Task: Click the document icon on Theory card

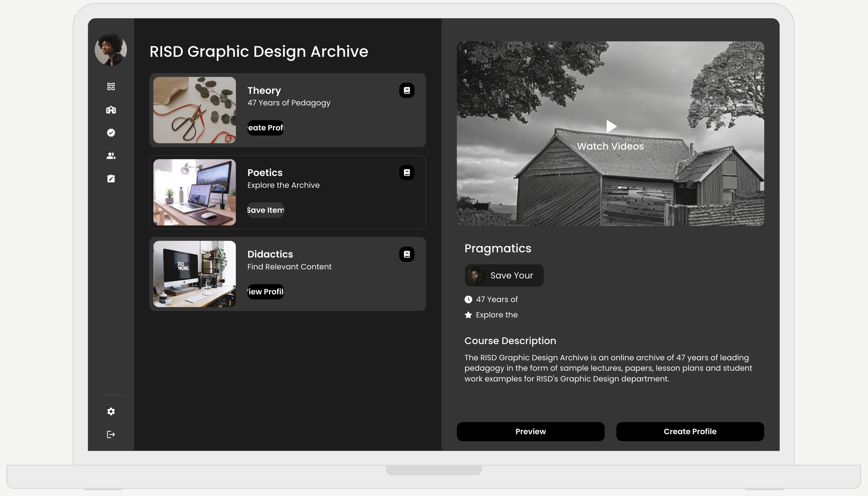Action: pos(407,90)
